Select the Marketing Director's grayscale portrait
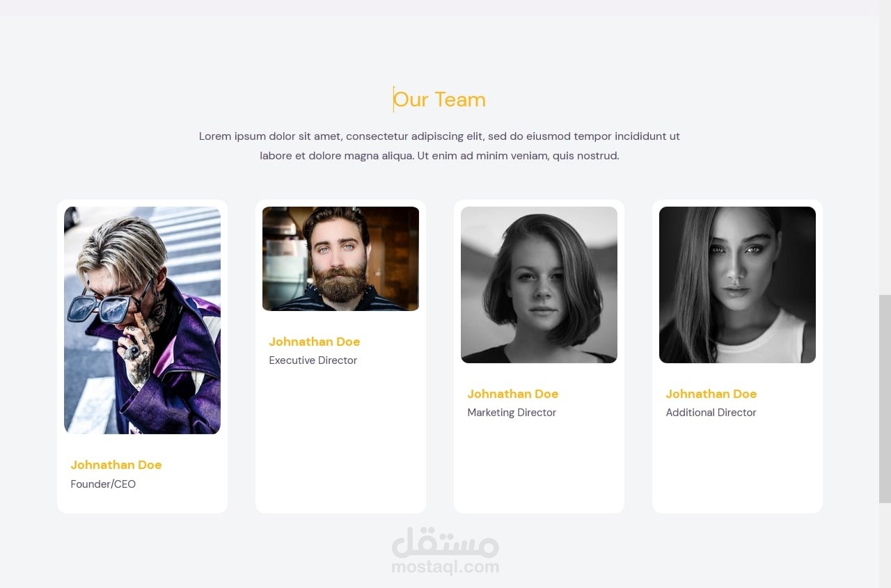 tap(539, 285)
